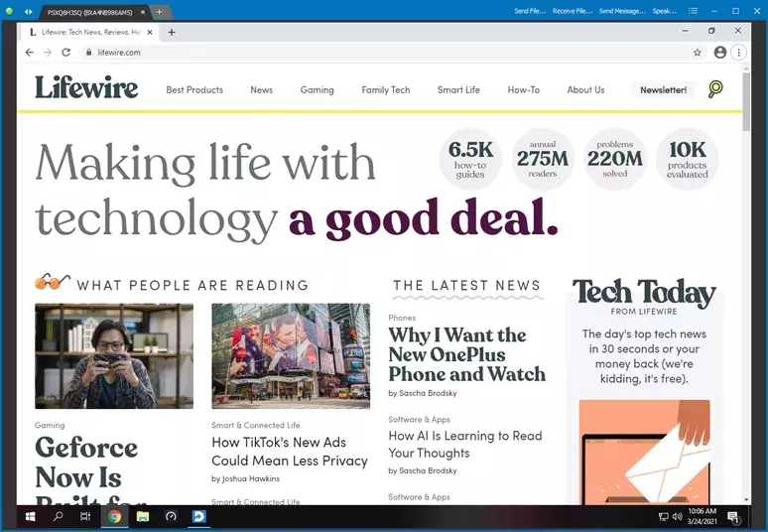Open Why I Want the New OnePlus article

(x=466, y=354)
